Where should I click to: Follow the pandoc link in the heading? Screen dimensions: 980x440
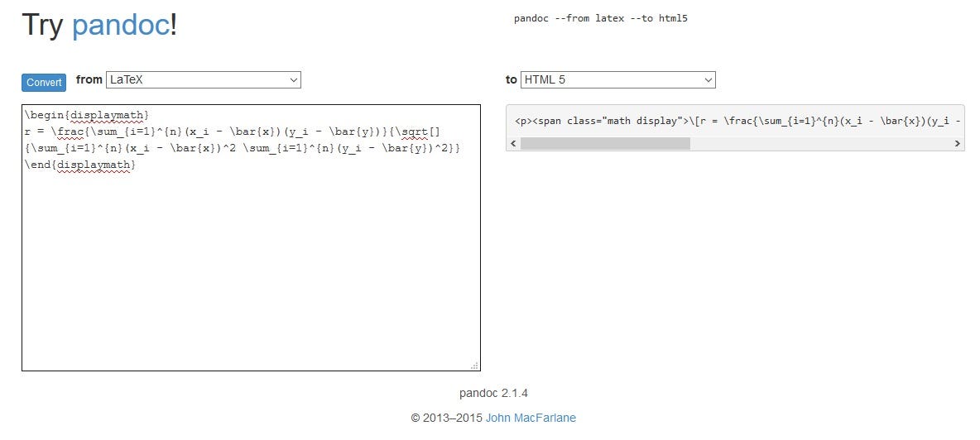(x=121, y=26)
